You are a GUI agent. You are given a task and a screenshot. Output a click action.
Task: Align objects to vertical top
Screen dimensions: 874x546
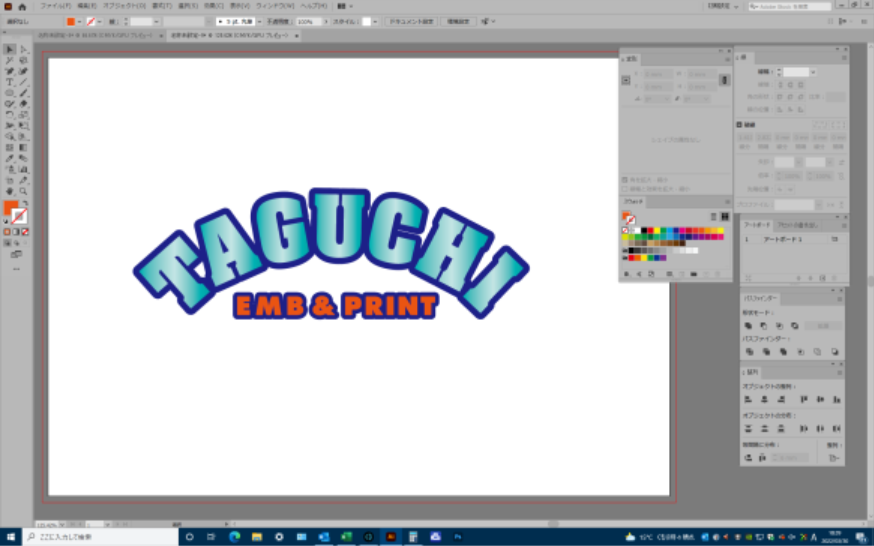804,399
